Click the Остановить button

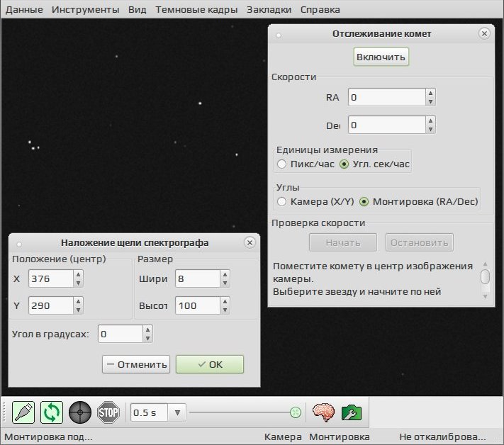420,242
